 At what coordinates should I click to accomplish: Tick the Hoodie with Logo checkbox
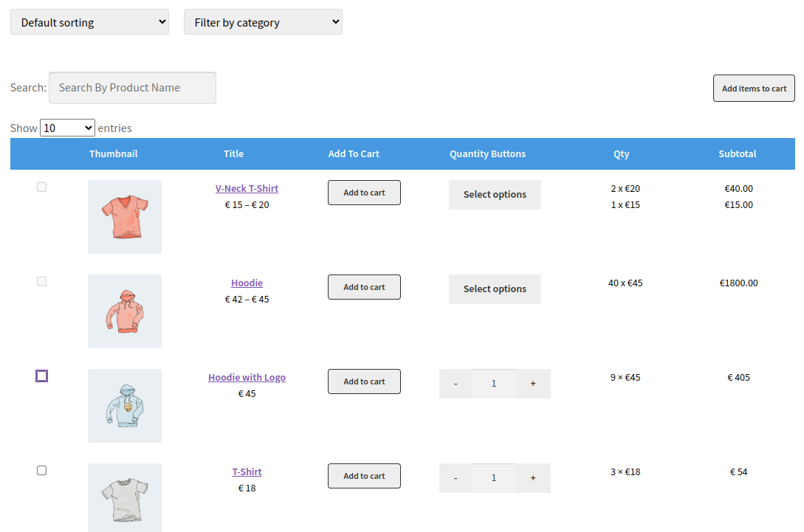pyautogui.click(x=41, y=376)
